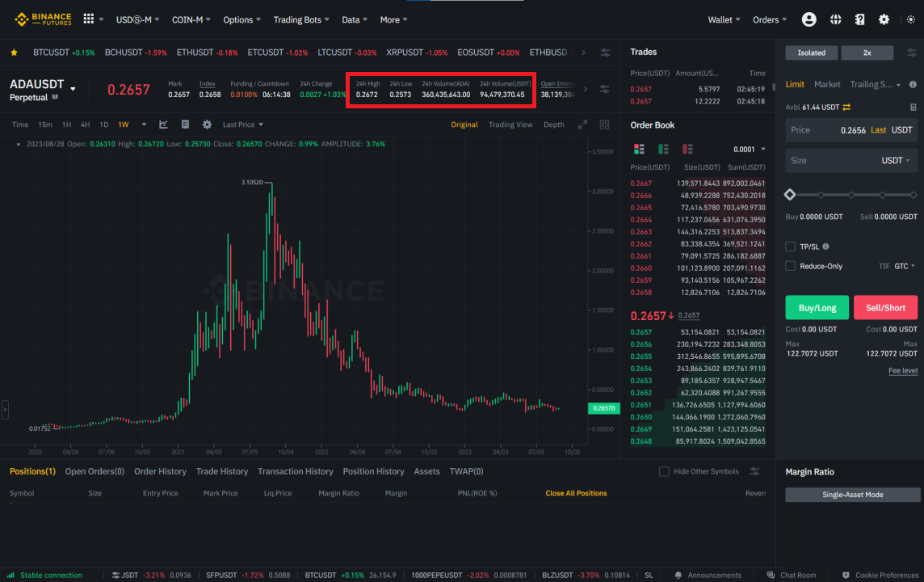Switch to the Trade History tab
The width and height of the screenshot is (924, 582).
click(221, 471)
